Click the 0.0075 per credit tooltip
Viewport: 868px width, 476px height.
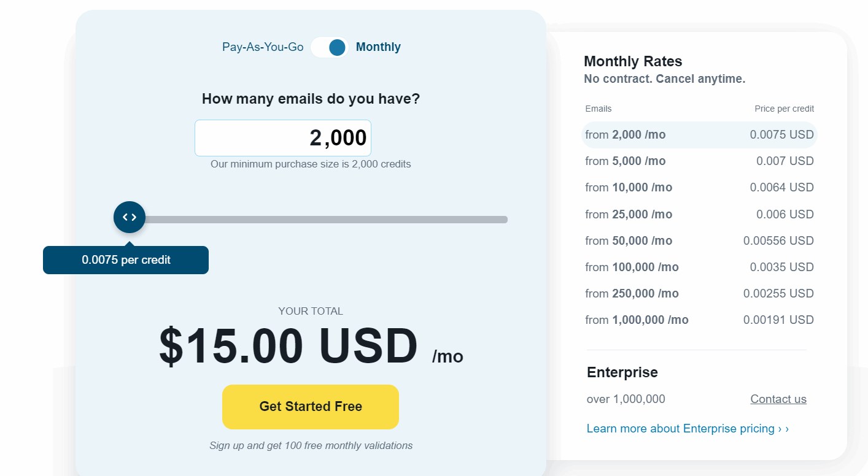(126, 260)
